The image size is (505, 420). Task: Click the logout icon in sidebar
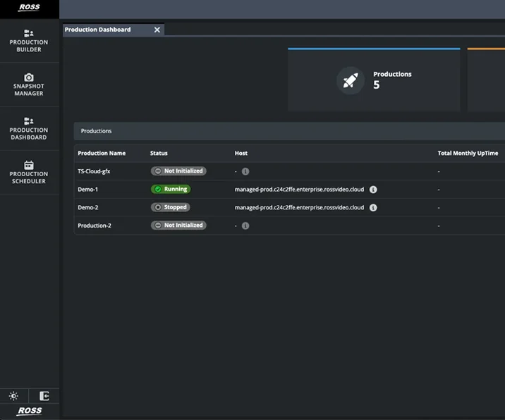click(44, 396)
